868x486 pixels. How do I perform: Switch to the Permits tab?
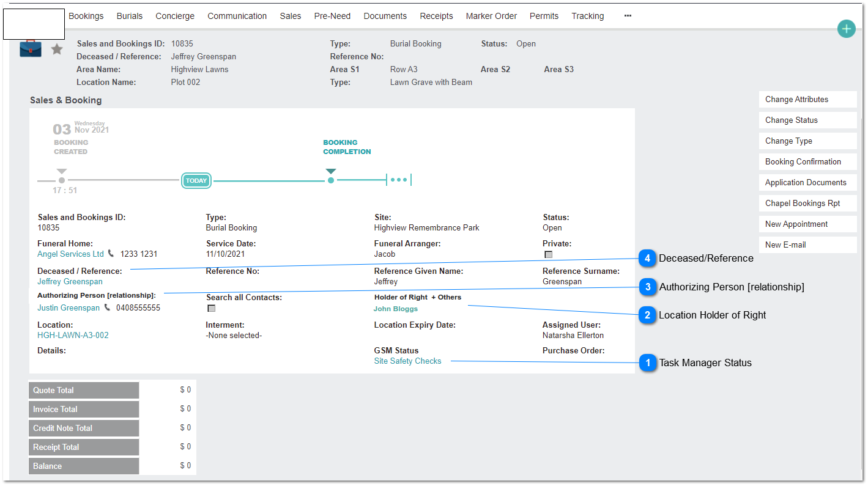click(544, 16)
